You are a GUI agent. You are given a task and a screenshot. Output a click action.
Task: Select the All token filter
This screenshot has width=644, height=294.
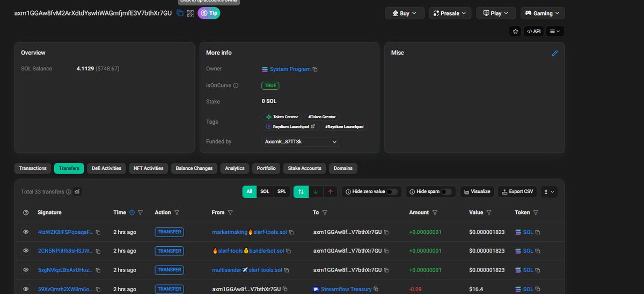coord(250,191)
